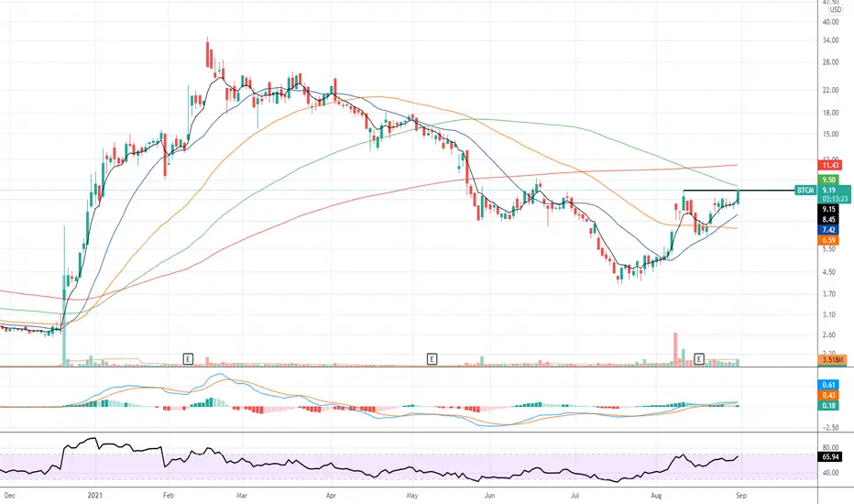Click the Dec label on time axis
854x504 pixels.
[x=10, y=495]
